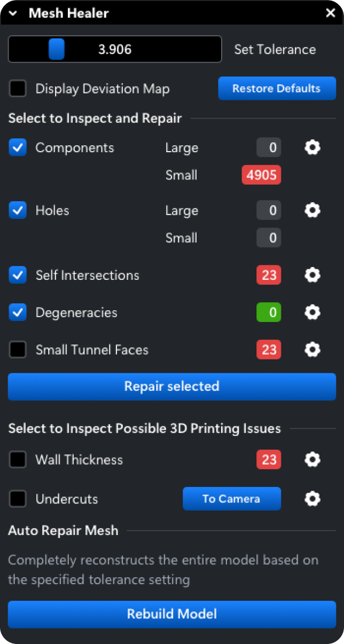Enable Display Deviation Map
This screenshot has height=644, width=344.
[x=18, y=89]
